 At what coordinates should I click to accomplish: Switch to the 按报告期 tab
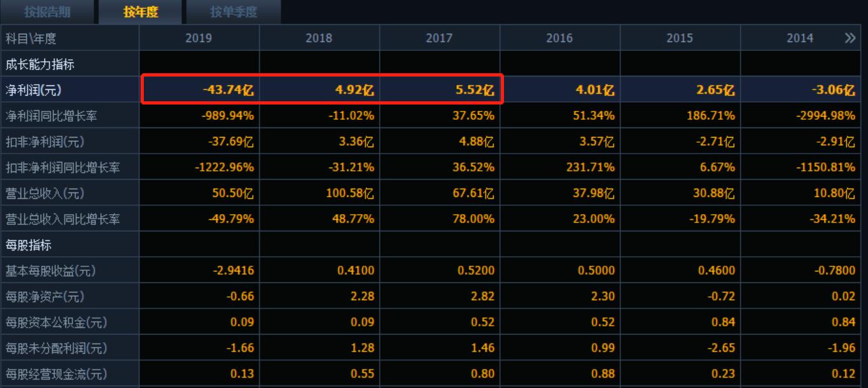47,11
